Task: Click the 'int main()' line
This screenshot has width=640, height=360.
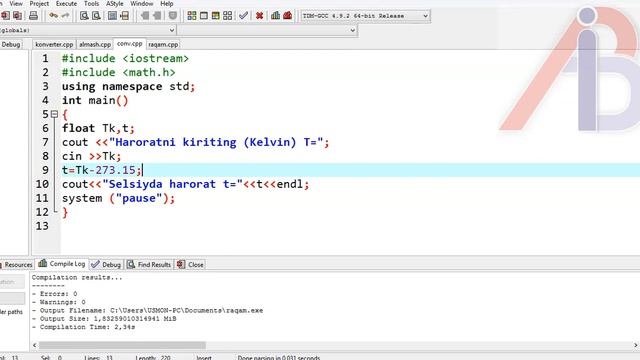Action: click(x=95, y=100)
